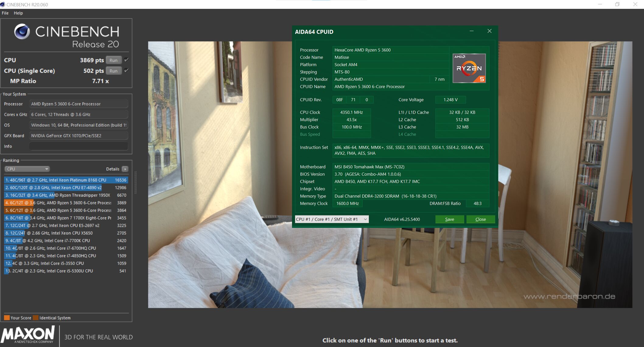Toggle the CPU test checkbox
Screen dimensions: 644x347
tap(126, 60)
